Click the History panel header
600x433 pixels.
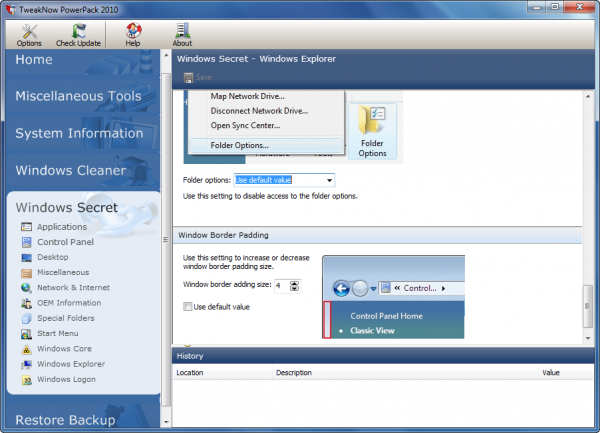point(383,356)
